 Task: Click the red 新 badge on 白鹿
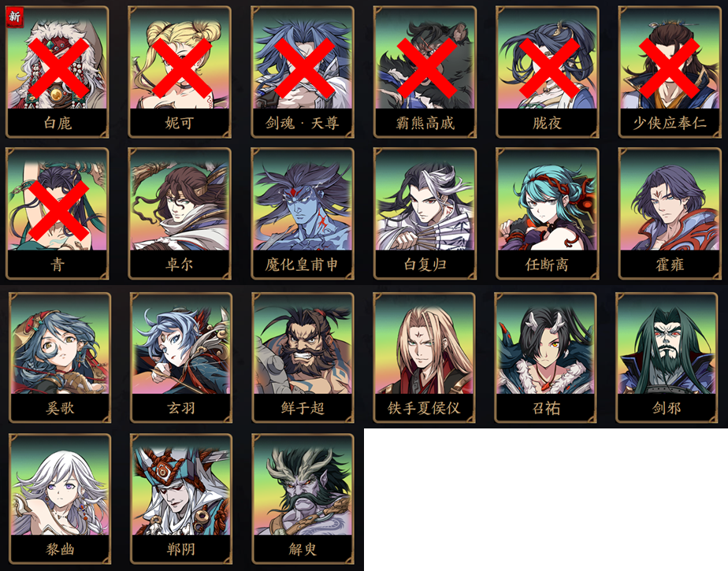pos(14,17)
